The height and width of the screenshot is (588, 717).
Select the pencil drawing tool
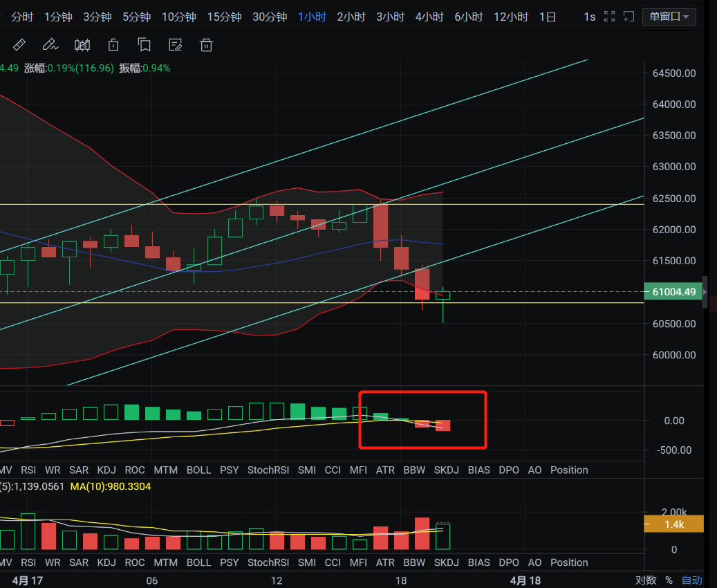pos(50,45)
